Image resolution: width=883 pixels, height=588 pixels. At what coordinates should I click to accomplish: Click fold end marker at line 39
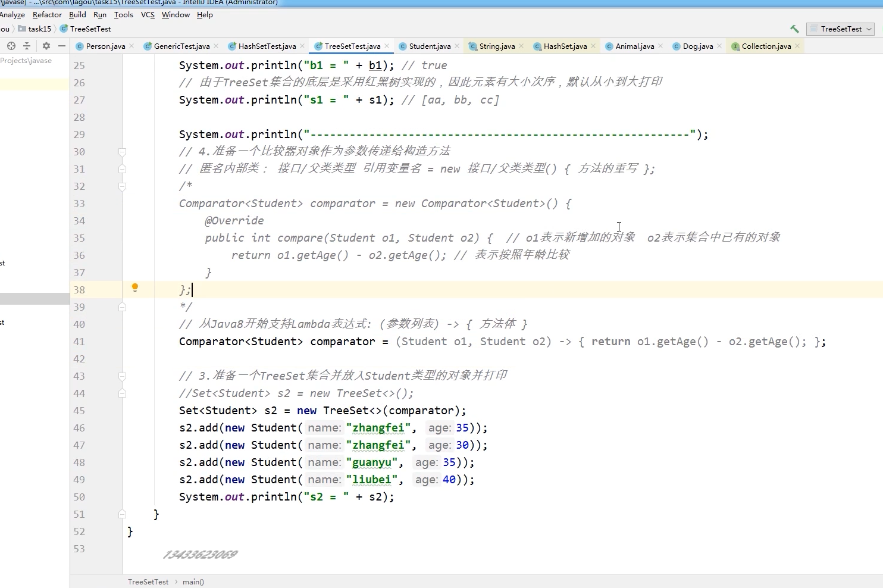pos(122,307)
